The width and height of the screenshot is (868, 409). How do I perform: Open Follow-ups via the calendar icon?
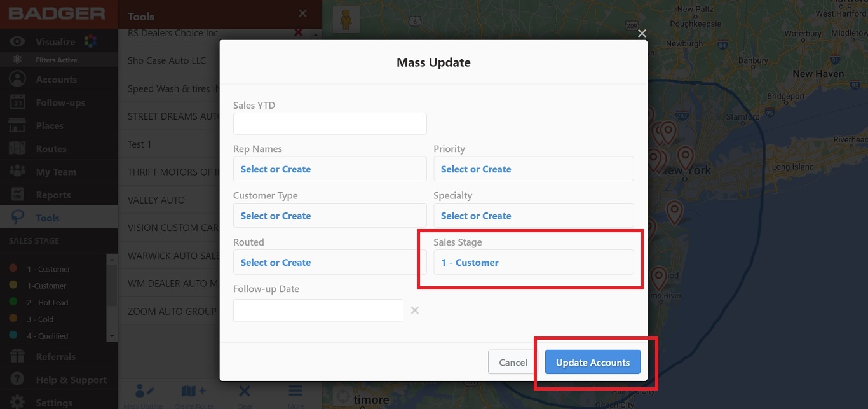tap(17, 102)
